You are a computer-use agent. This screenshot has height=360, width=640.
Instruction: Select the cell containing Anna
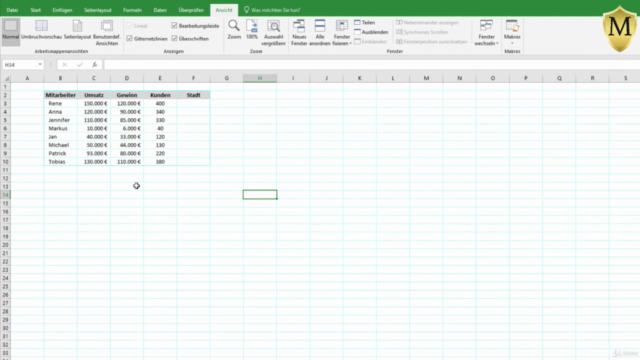[x=60, y=112]
